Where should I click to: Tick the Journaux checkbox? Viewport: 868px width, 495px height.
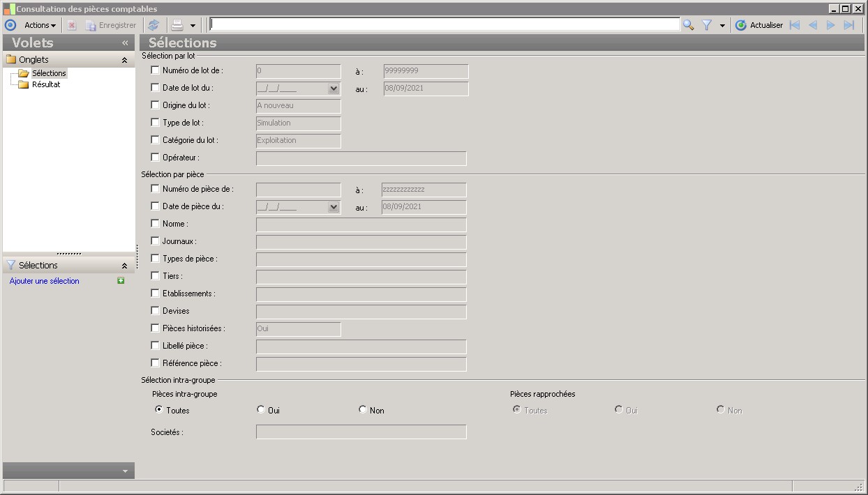pyautogui.click(x=155, y=241)
